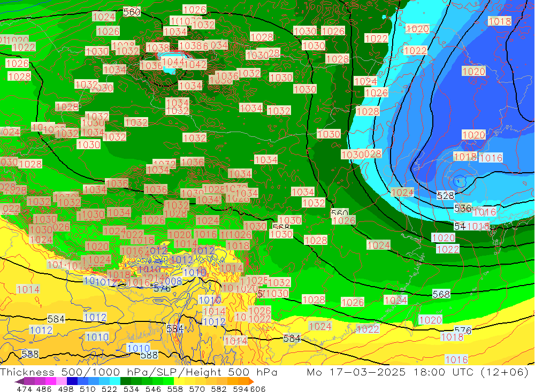Click the orange right arrow of the legend

point(251,381)
